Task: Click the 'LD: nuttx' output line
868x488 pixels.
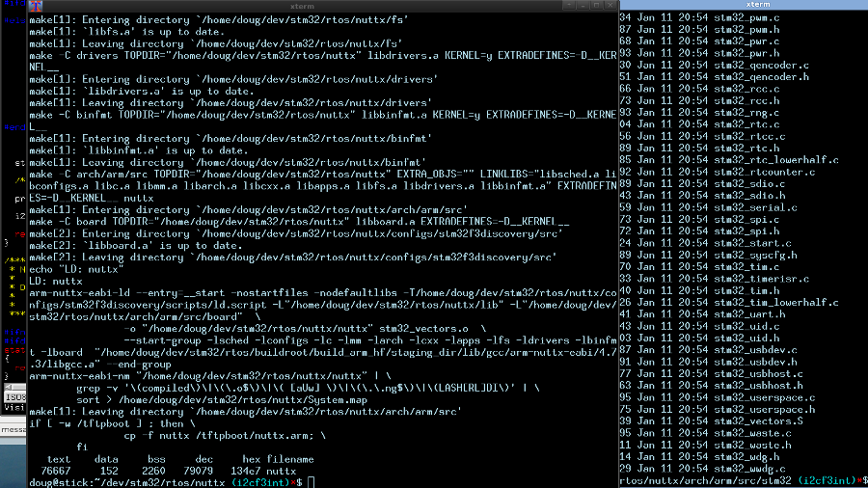Action: [55, 282]
